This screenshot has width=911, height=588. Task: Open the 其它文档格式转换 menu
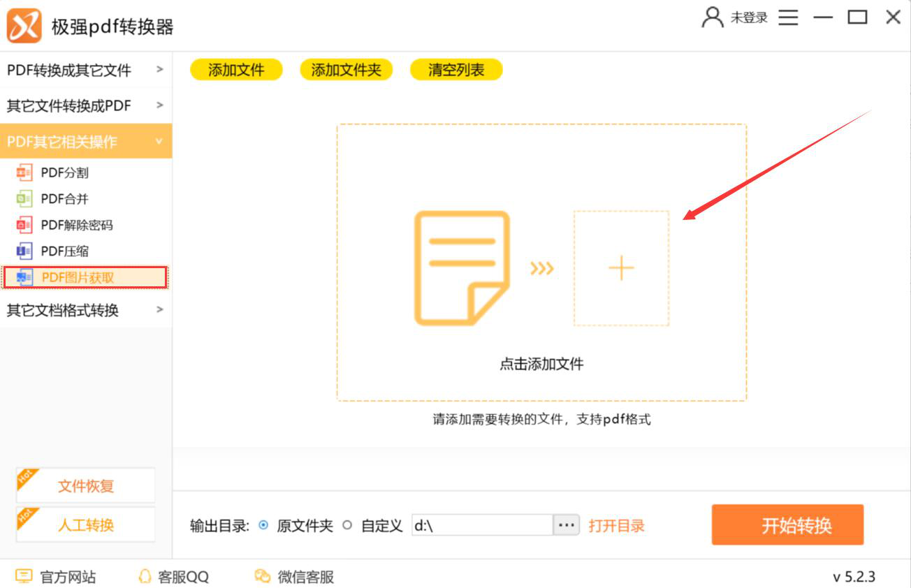click(86, 310)
